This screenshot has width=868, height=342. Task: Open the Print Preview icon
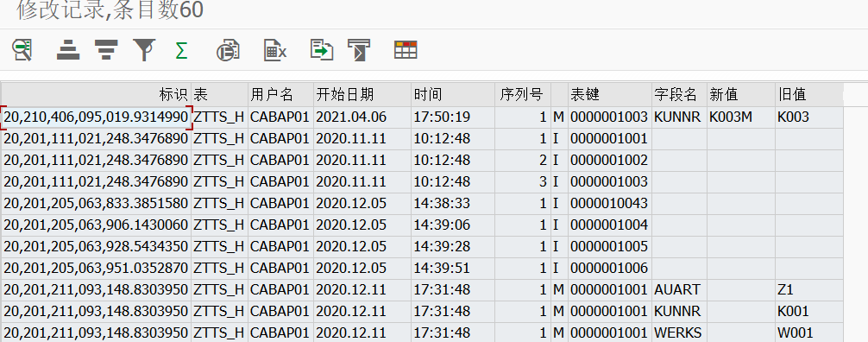pos(228,50)
